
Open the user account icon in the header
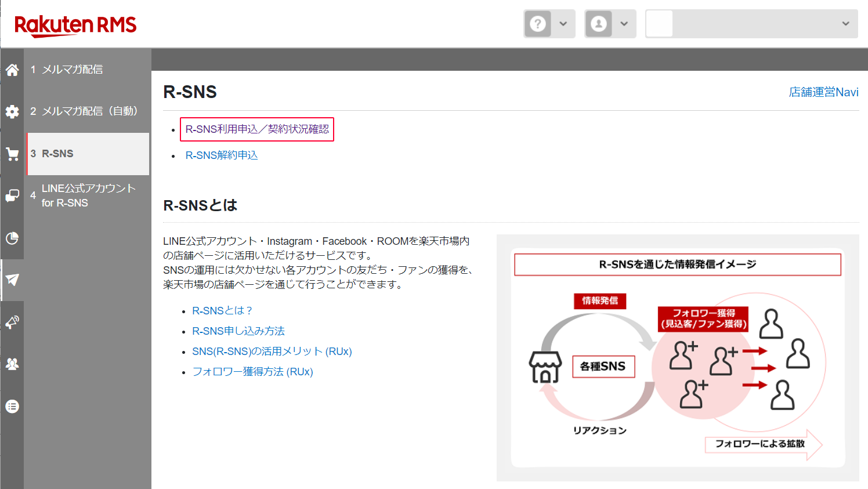click(598, 23)
